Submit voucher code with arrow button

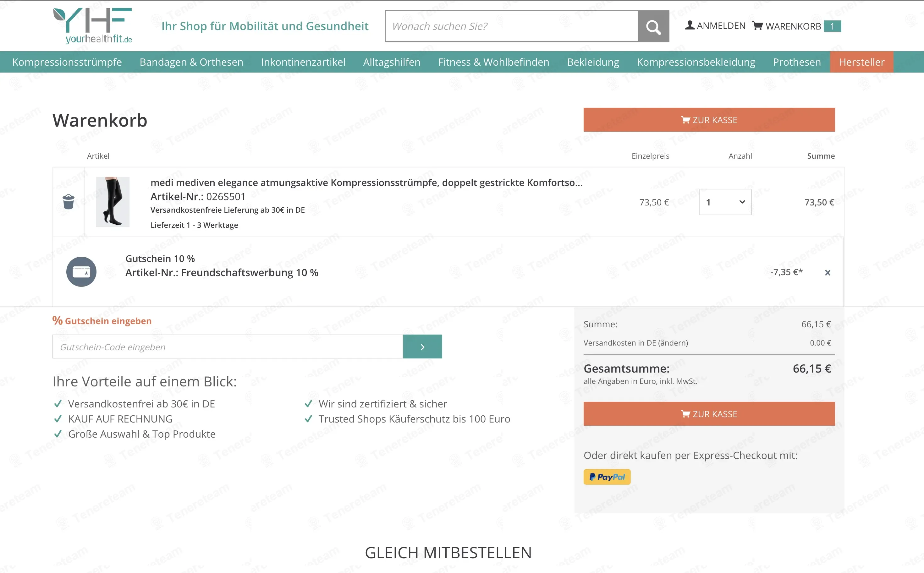pyautogui.click(x=422, y=347)
